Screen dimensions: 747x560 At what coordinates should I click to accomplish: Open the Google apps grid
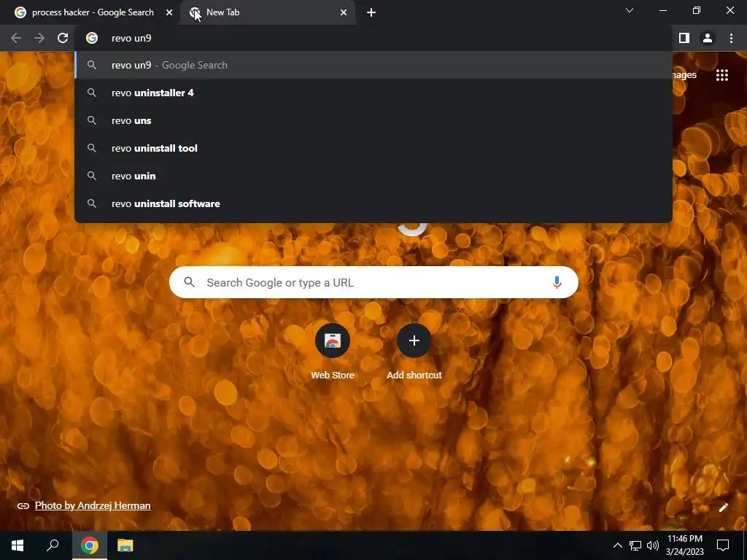tap(722, 75)
